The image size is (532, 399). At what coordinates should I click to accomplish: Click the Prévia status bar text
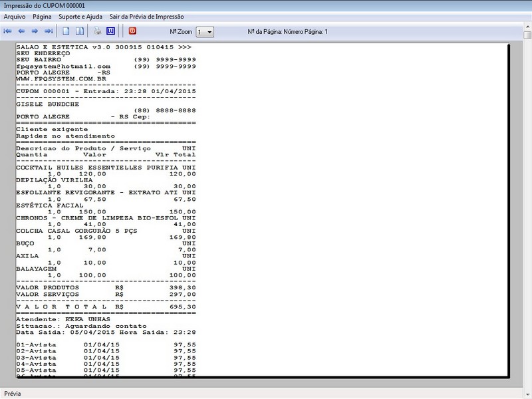pos(12,394)
